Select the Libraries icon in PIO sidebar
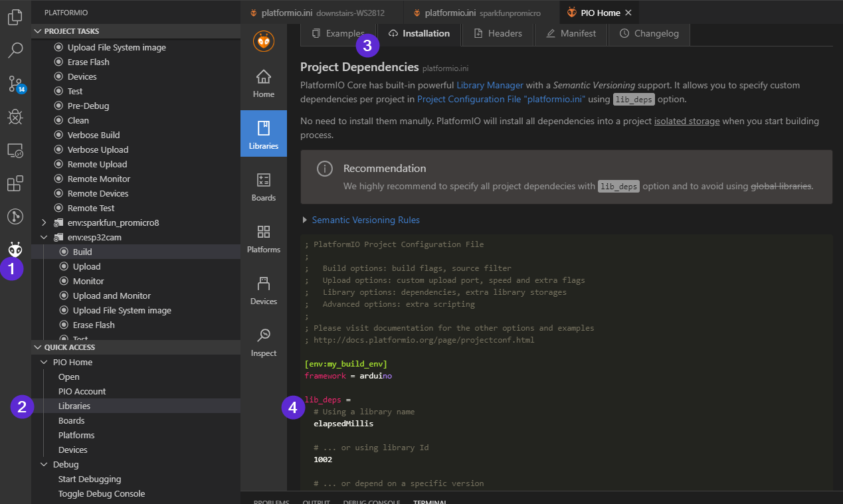 click(263, 133)
